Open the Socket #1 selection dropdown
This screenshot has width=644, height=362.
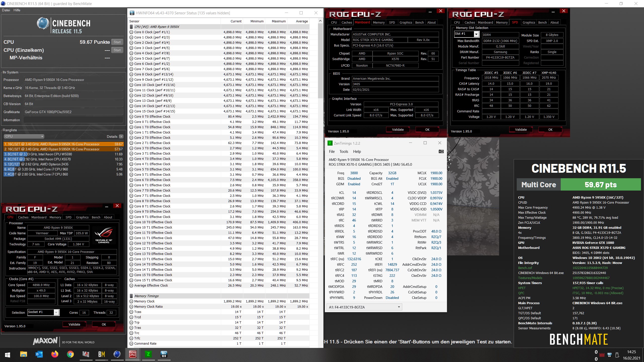pyautogui.click(x=56, y=312)
